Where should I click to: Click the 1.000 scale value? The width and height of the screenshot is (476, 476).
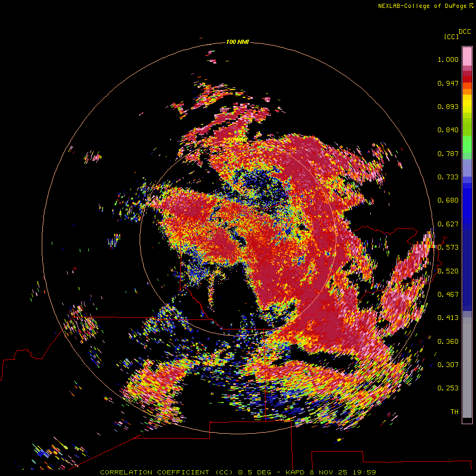[448, 59]
